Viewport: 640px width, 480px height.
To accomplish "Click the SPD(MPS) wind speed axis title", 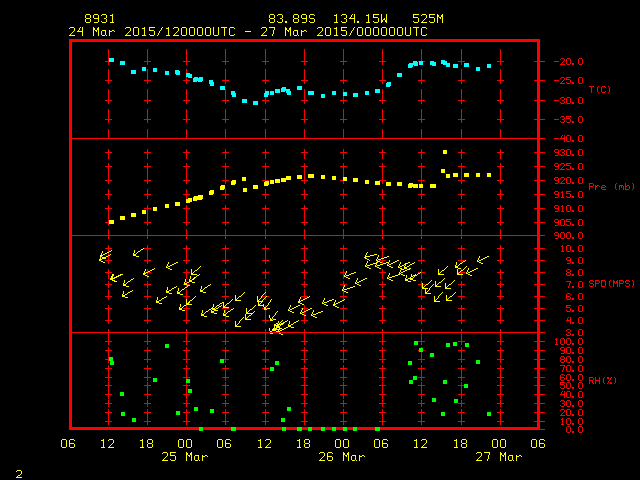I will tap(611, 283).
